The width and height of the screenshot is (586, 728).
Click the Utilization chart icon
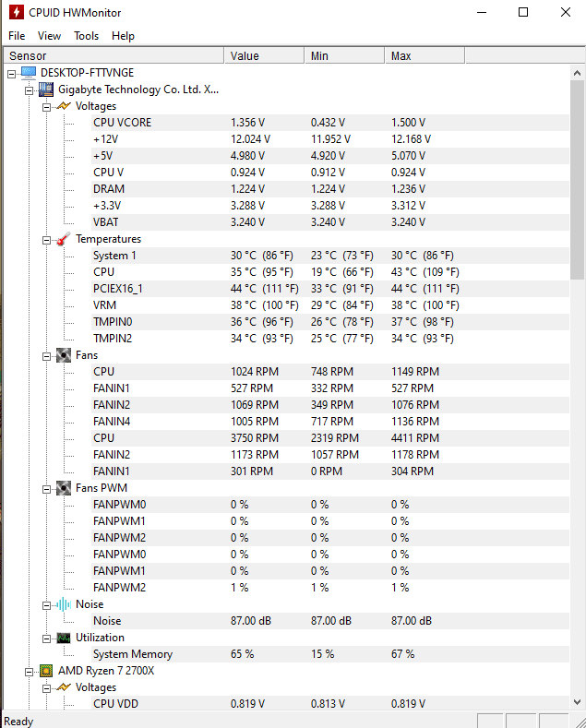(64, 638)
